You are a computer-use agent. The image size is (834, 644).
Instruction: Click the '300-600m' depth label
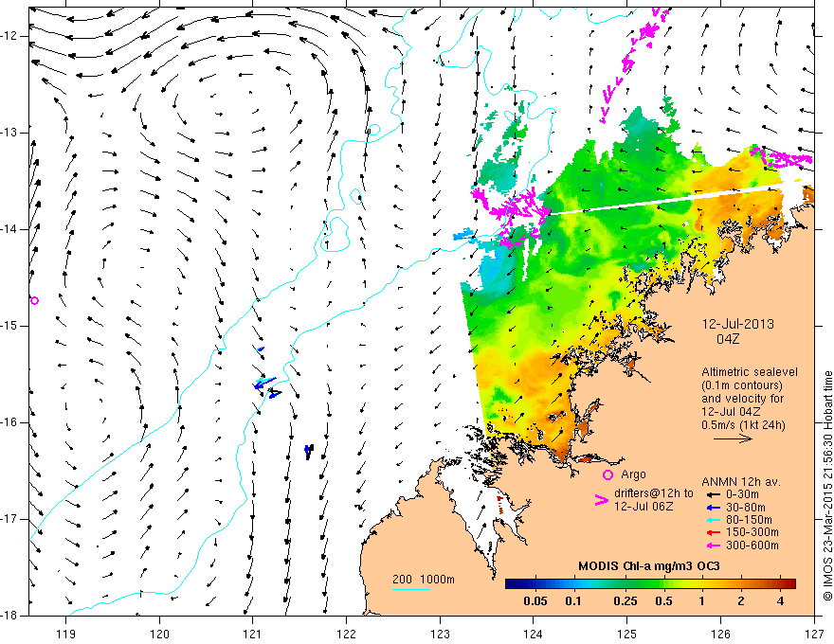coord(752,546)
